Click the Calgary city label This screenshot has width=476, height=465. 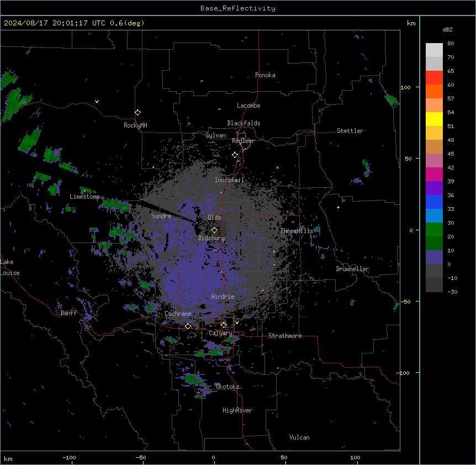click(220, 333)
